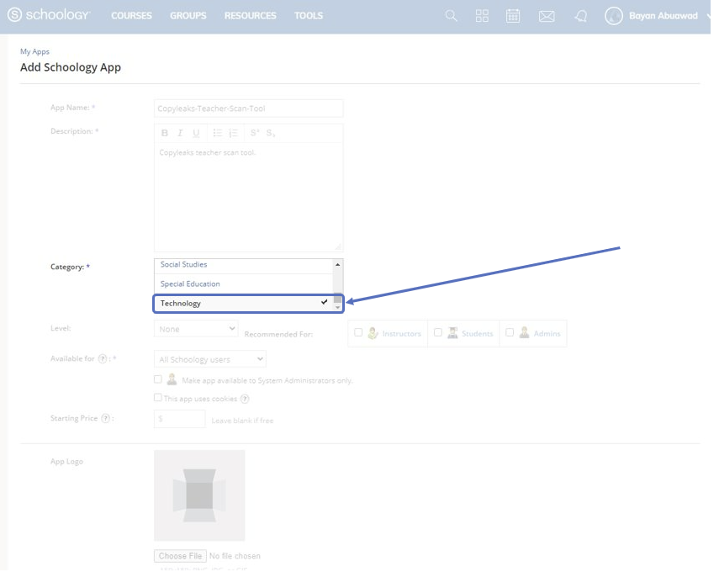Select Social Studies category option
Screen dimensions: 719x588
(x=244, y=265)
